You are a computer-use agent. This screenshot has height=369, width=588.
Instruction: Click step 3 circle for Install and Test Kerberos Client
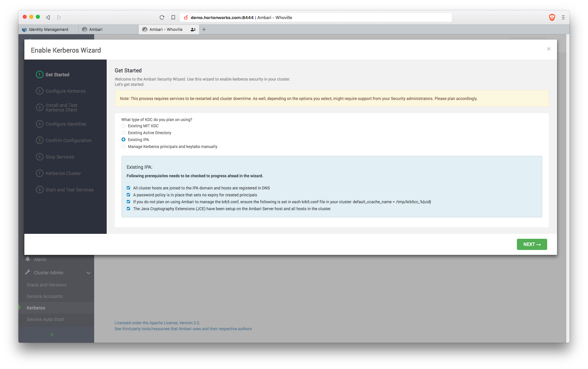point(40,108)
